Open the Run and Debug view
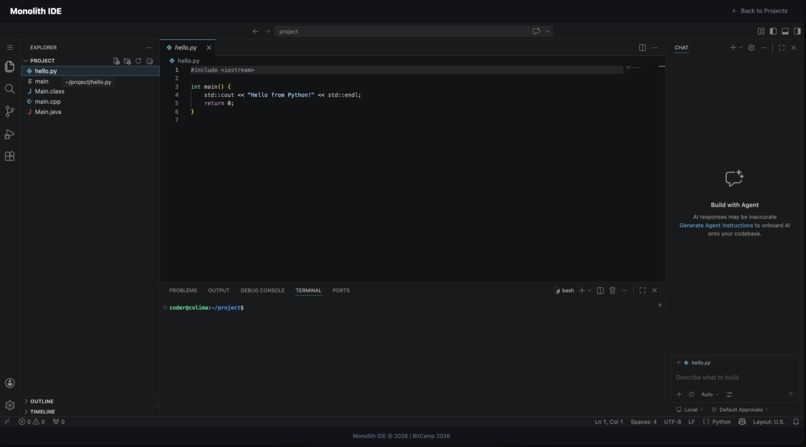 [x=10, y=134]
